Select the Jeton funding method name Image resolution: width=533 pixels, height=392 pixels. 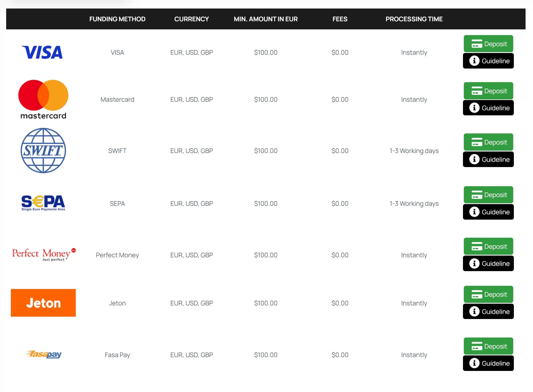[117, 303]
